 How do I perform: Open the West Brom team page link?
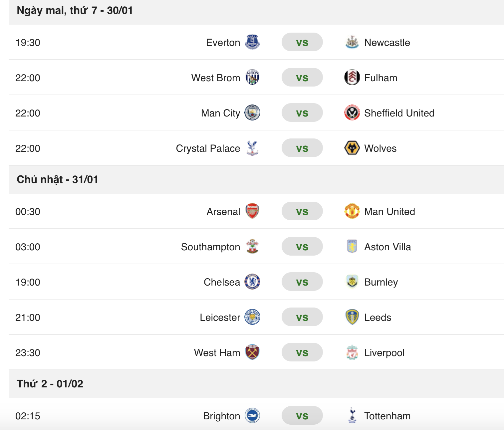point(215,78)
